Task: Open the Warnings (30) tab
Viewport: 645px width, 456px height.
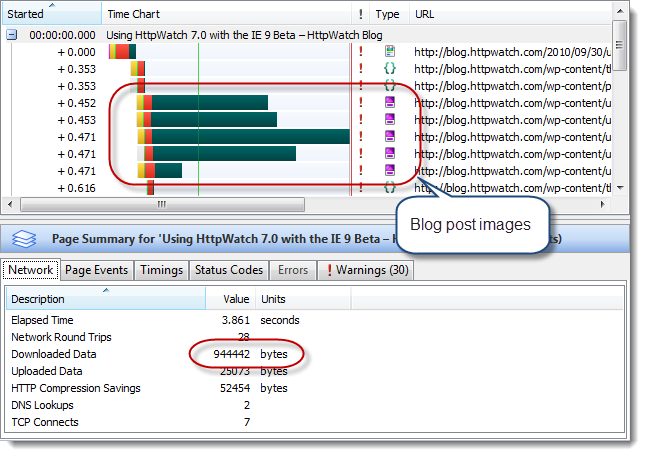Action: click(366, 270)
